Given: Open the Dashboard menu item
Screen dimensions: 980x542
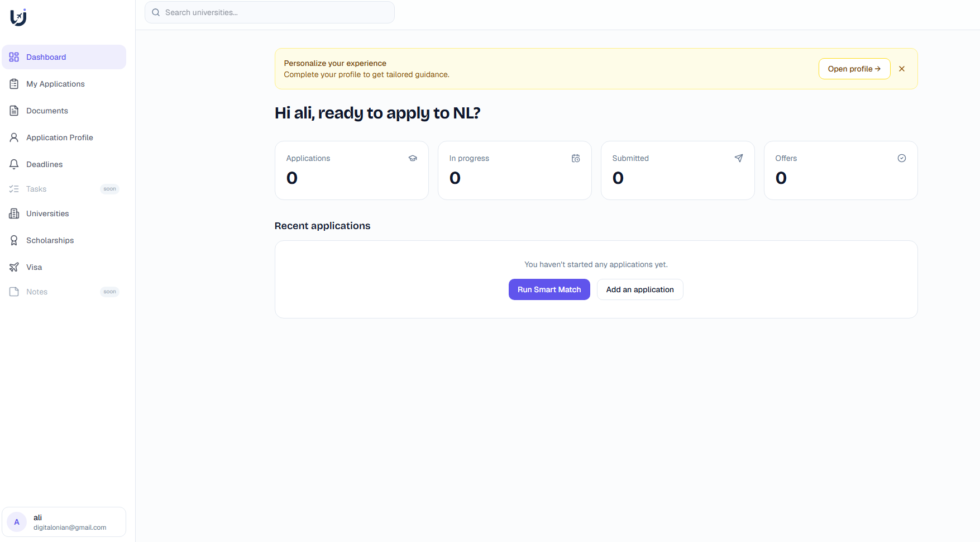Looking at the screenshot, I should tap(64, 57).
